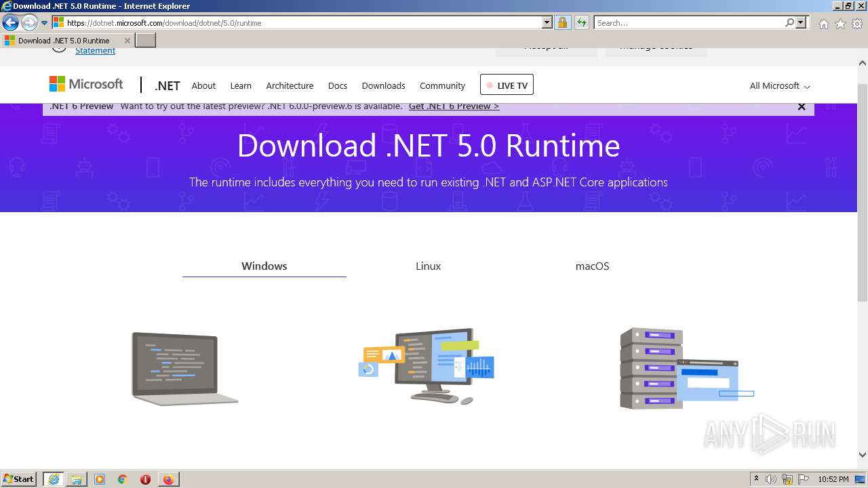
Task: Click Get .NET 6 Preview link
Action: (454, 106)
